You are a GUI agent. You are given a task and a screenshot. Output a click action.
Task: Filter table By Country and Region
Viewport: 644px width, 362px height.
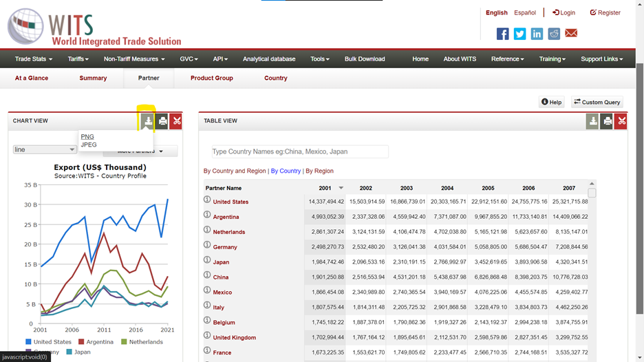235,171
